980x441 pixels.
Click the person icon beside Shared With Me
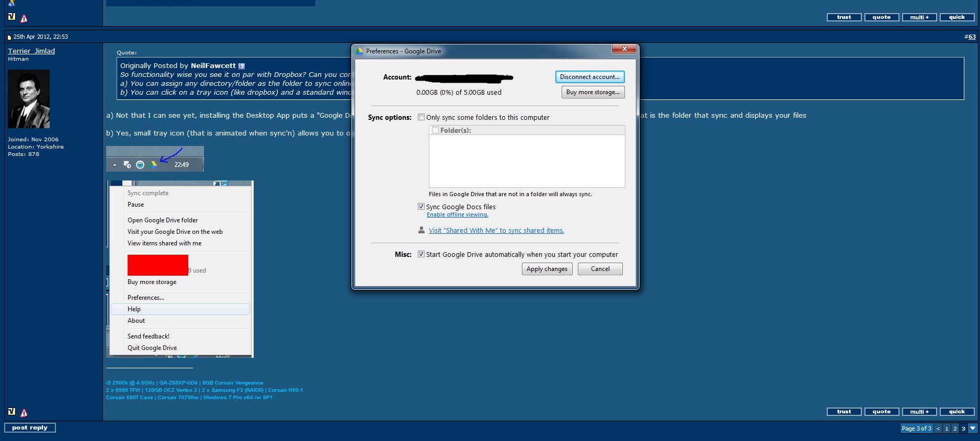pos(421,230)
